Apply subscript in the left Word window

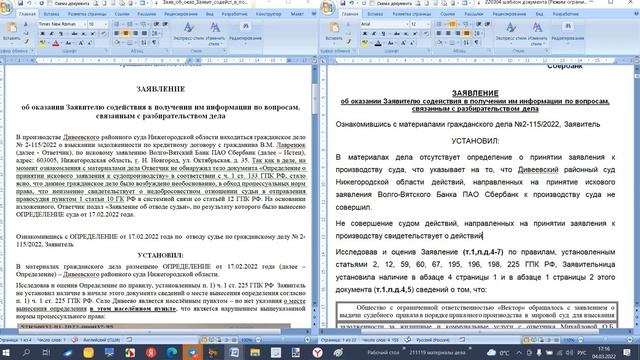[x=83, y=33]
